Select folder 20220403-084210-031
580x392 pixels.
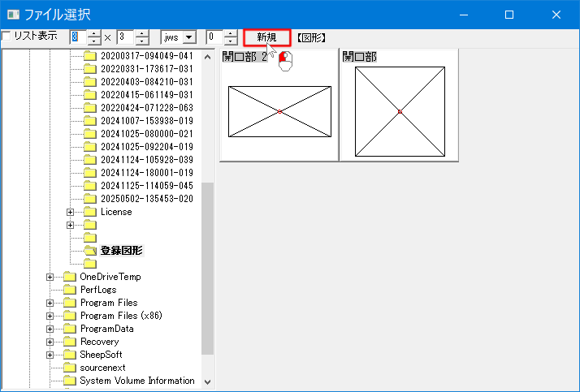147,82
